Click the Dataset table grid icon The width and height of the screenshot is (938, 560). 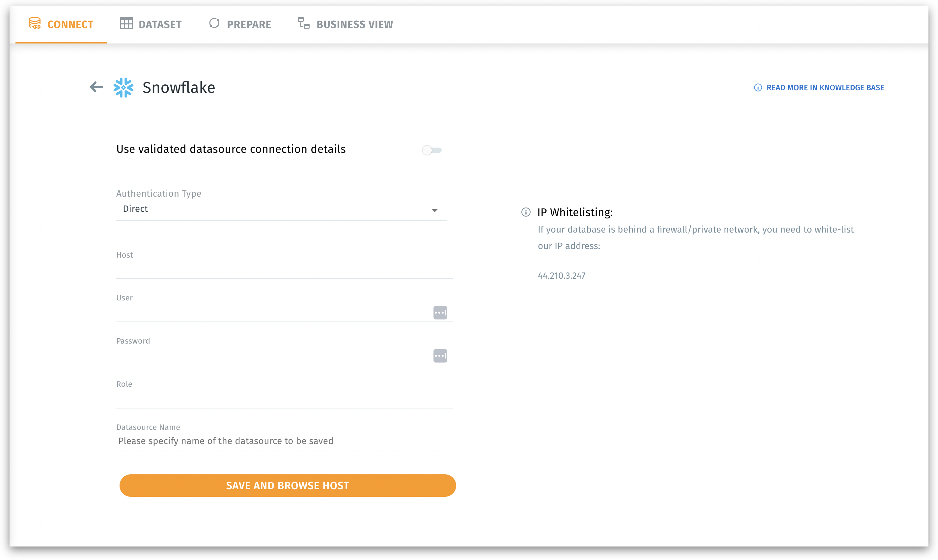pos(126,23)
